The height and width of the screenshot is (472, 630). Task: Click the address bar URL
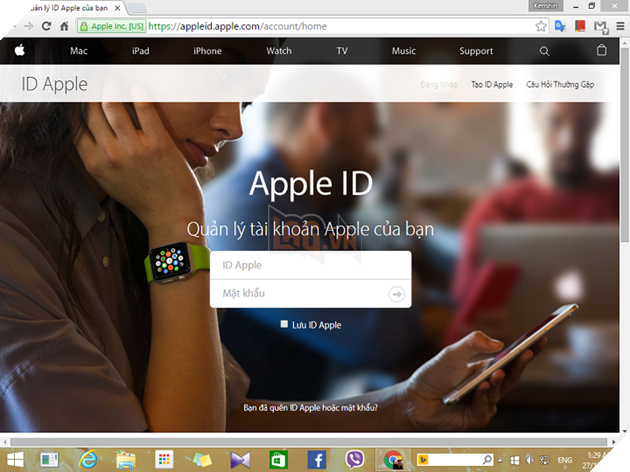tap(237, 27)
